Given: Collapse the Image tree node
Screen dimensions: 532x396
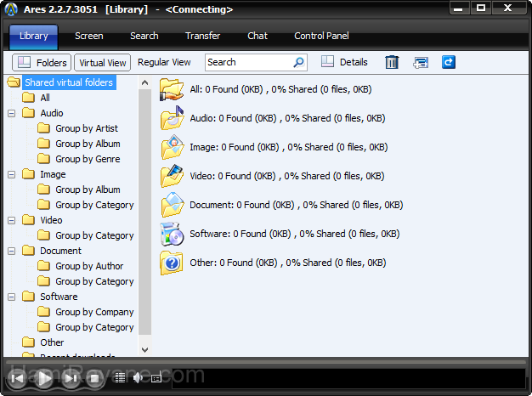Looking at the screenshot, I should pos(11,175).
